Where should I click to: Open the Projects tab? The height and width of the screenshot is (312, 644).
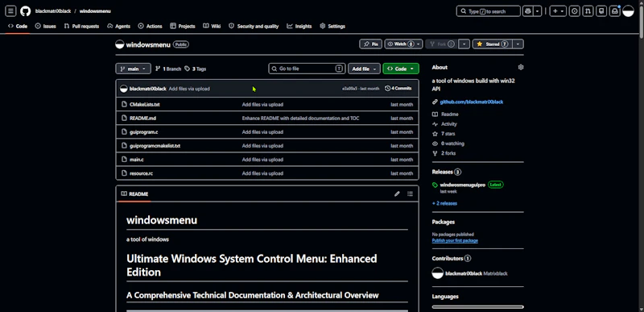coord(183,26)
